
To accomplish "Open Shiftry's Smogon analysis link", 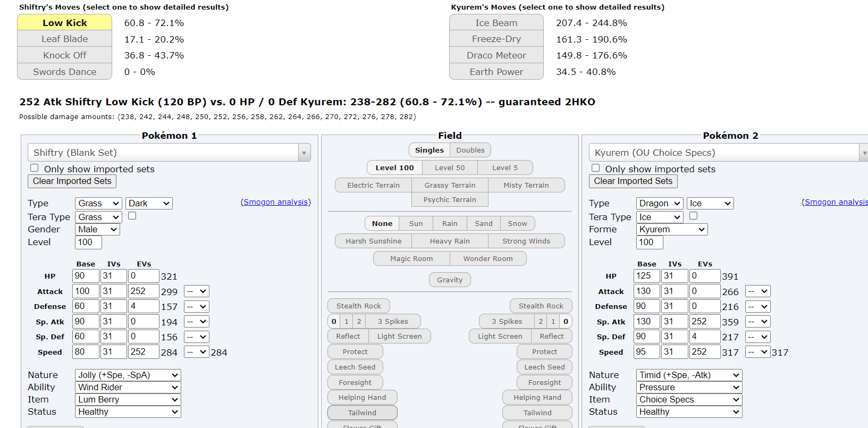I will coord(276,202).
